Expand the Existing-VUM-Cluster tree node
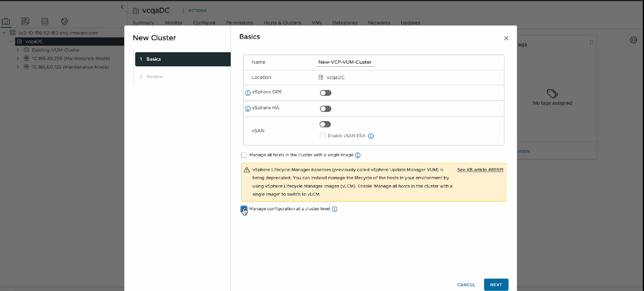Image resolution: width=644 pixels, height=291 pixels. coord(18,50)
